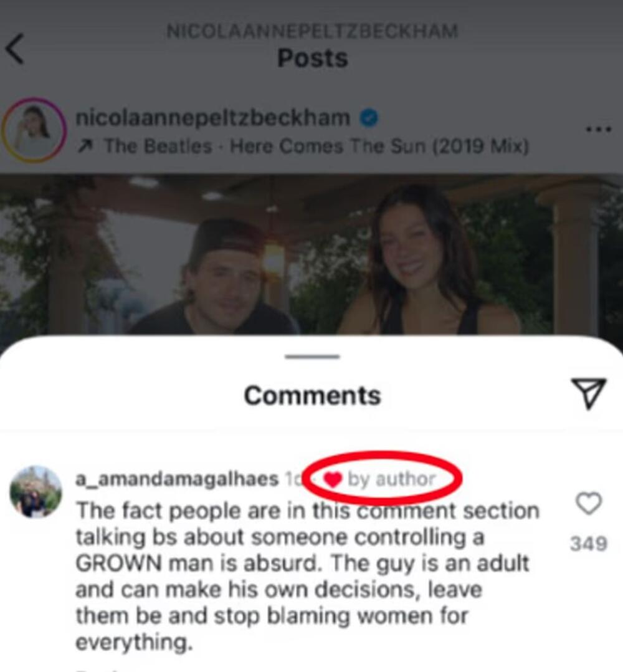Open the nicolaannepeltzbeckham username link
623x672 pixels.
pos(213,118)
